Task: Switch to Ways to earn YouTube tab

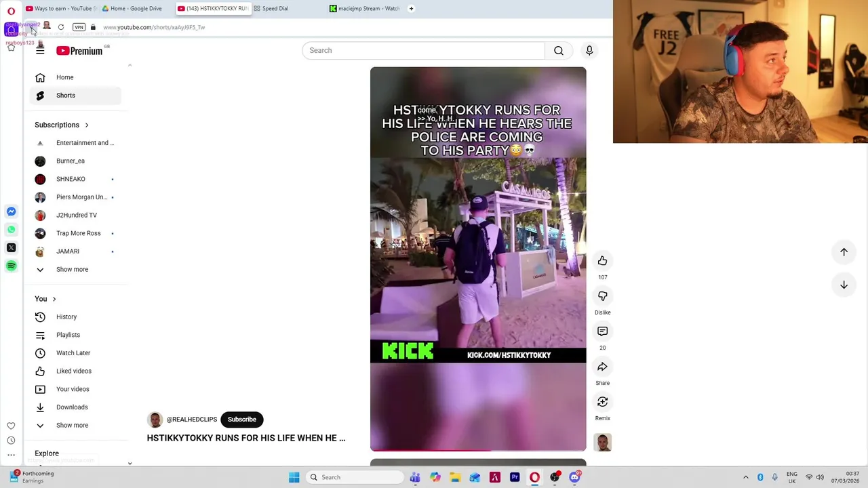Action: point(62,9)
